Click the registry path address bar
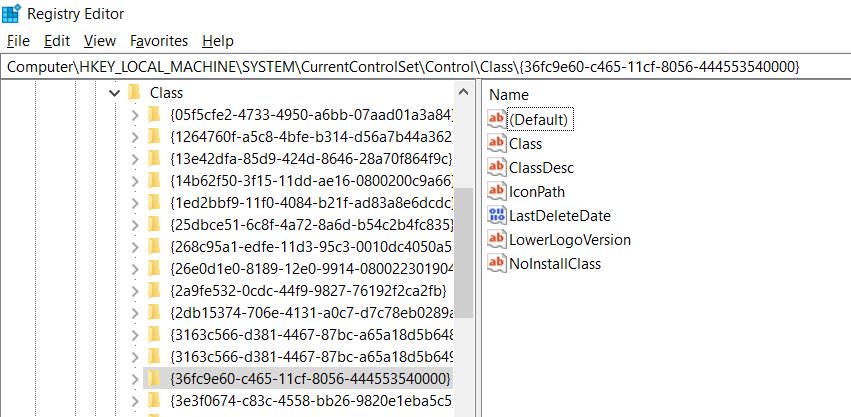 (426, 67)
